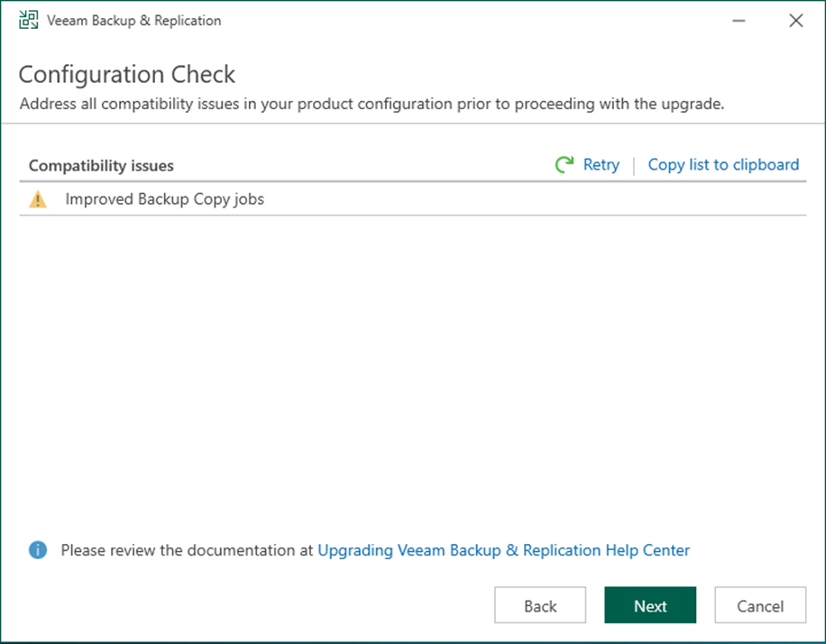Select the Improved Backup Copy jobs issue
This screenshot has width=826, height=644.
[412, 199]
